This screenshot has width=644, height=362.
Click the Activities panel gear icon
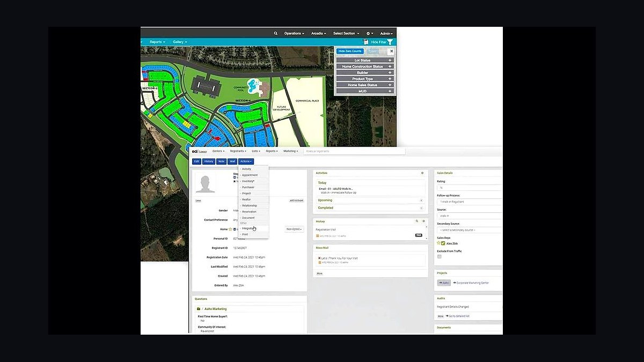click(x=422, y=173)
